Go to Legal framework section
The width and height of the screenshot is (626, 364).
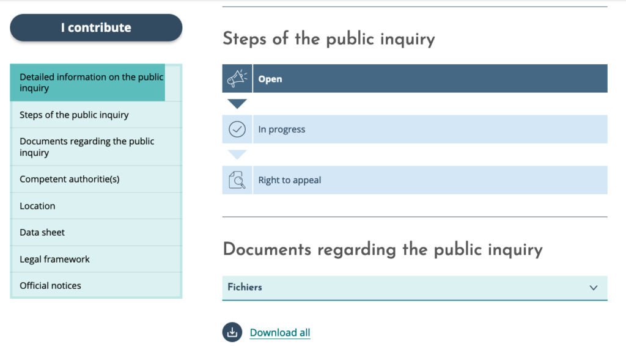pos(96,259)
